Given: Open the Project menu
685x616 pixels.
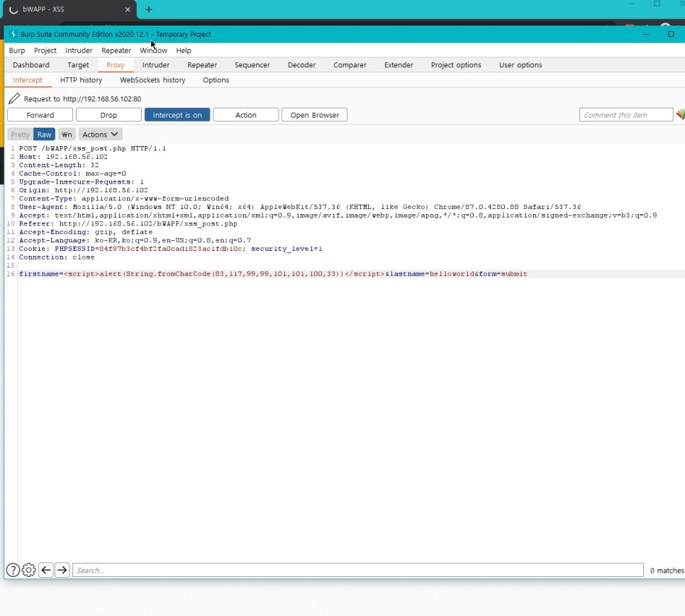Looking at the screenshot, I should click(x=45, y=50).
